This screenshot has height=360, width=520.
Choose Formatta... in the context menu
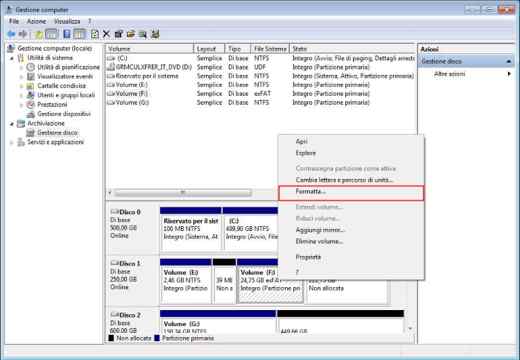[x=351, y=193]
